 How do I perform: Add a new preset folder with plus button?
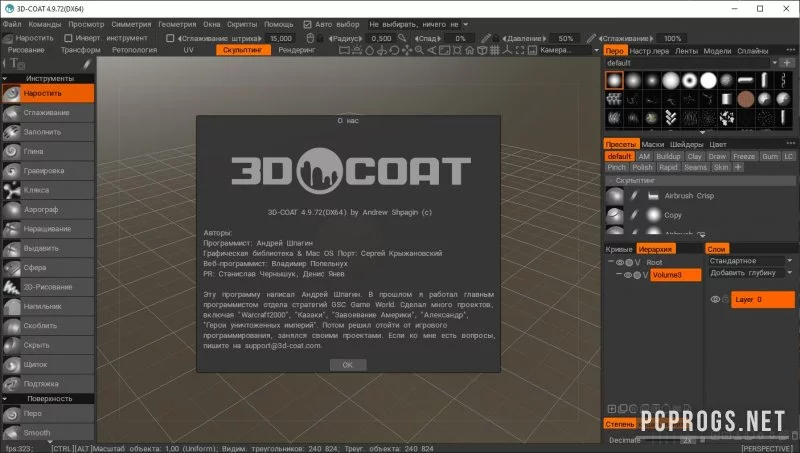click(738, 167)
